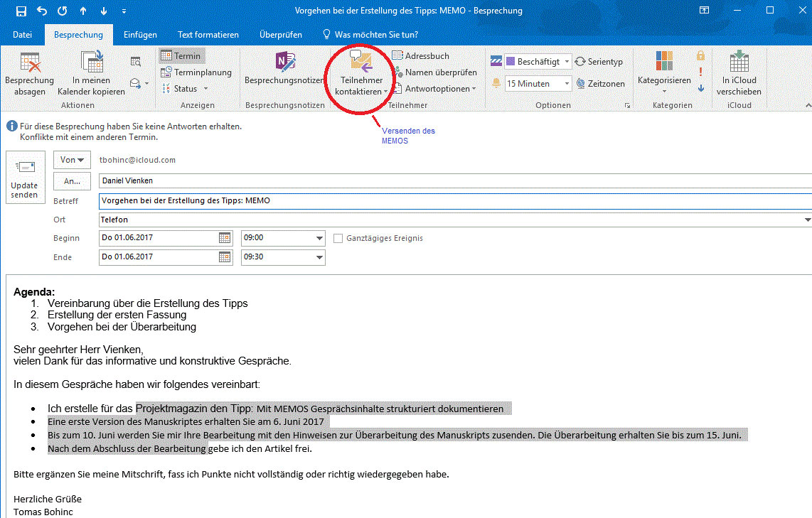
Task: Click the Update senden button
Action: click(x=25, y=178)
